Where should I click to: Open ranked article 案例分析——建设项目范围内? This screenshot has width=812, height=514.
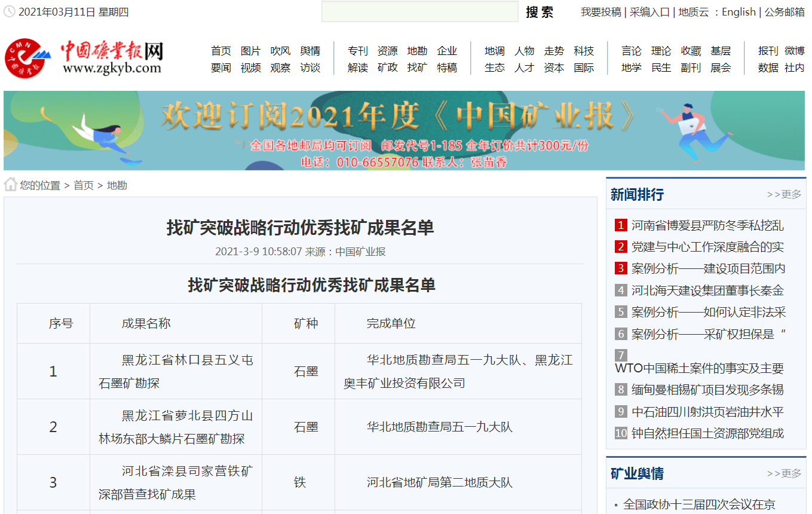point(709,268)
